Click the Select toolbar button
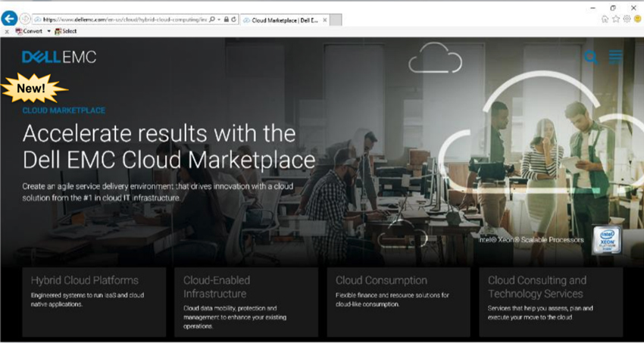Screen dimensions: 644x343 click(x=66, y=31)
